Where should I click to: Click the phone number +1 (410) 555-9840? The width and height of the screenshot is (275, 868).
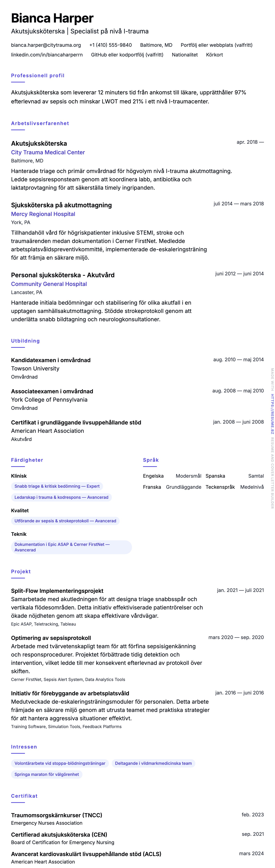110,45
